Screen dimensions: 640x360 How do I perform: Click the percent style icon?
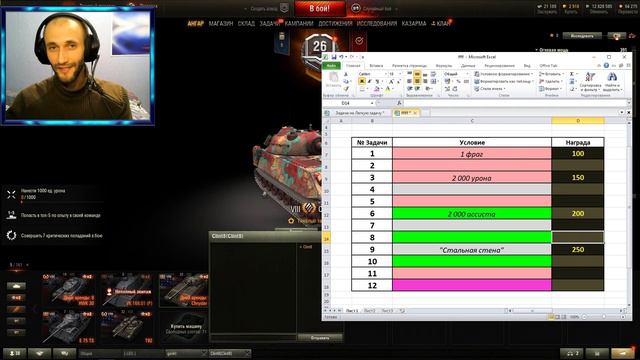(x=458, y=82)
